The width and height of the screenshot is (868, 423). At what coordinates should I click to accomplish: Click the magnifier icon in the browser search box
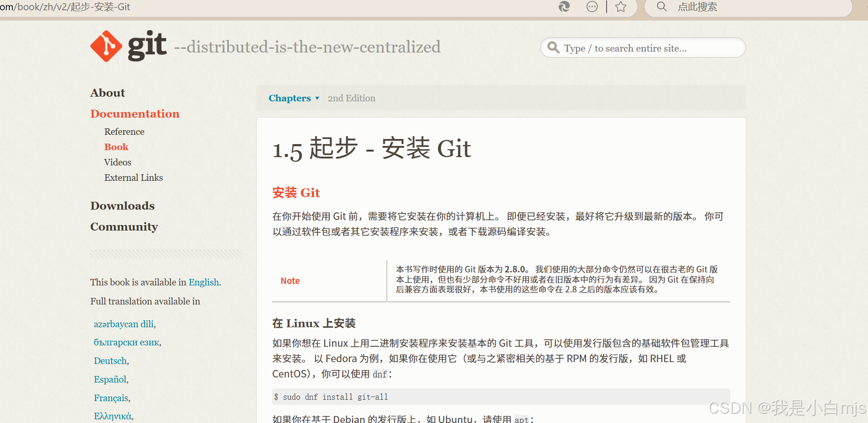pyautogui.click(x=661, y=7)
